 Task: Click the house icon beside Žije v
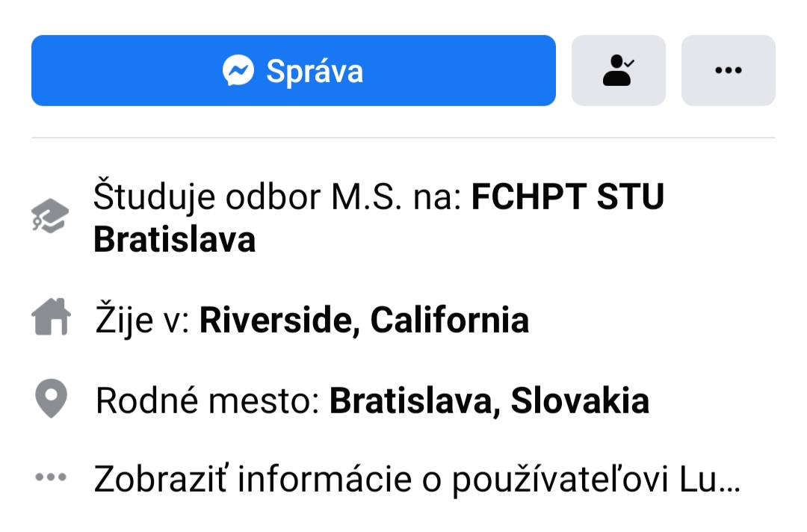(51, 317)
